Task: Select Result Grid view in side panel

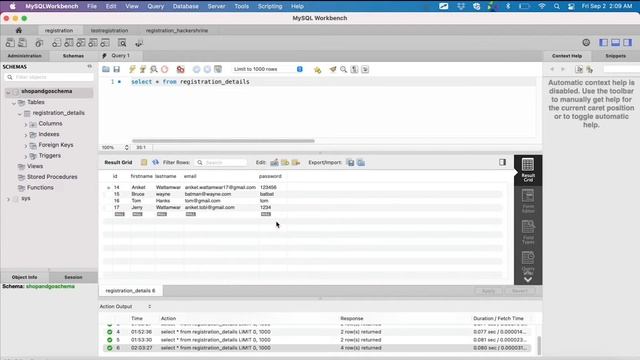Action: tap(528, 170)
